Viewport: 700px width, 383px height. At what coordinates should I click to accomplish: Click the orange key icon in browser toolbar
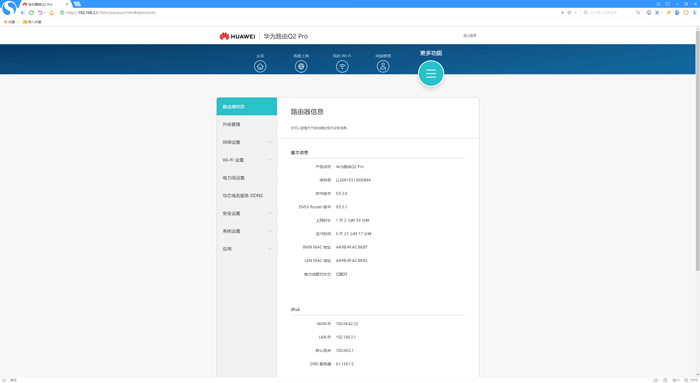[x=668, y=12]
